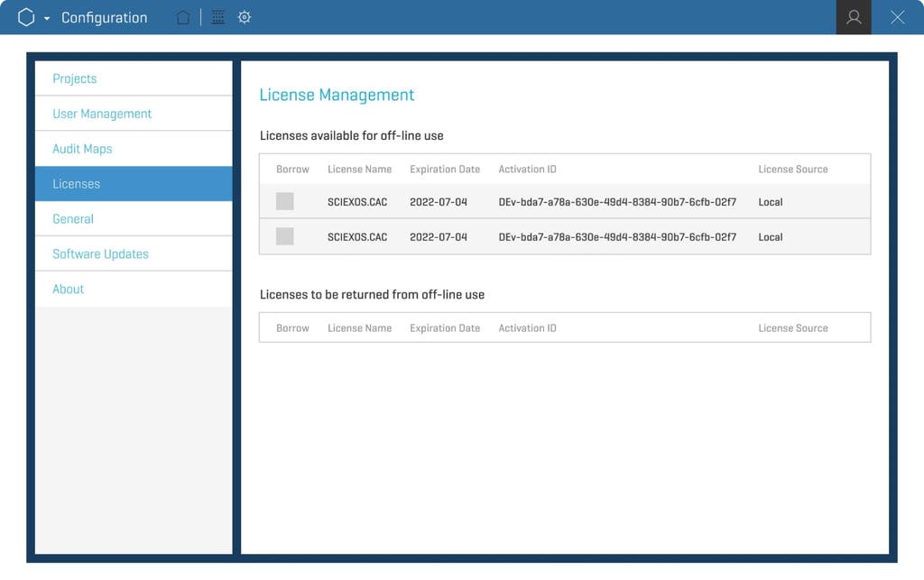Open the home screen icon

182,16
